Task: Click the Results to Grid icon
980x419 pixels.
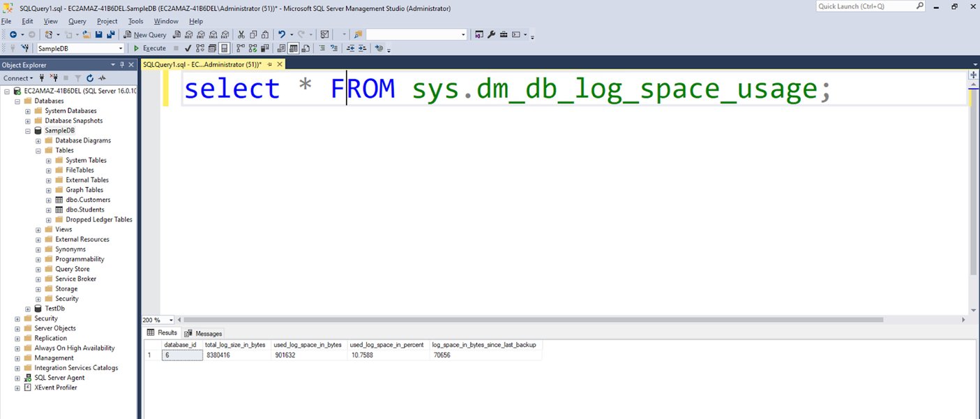Action: [x=294, y=48]
